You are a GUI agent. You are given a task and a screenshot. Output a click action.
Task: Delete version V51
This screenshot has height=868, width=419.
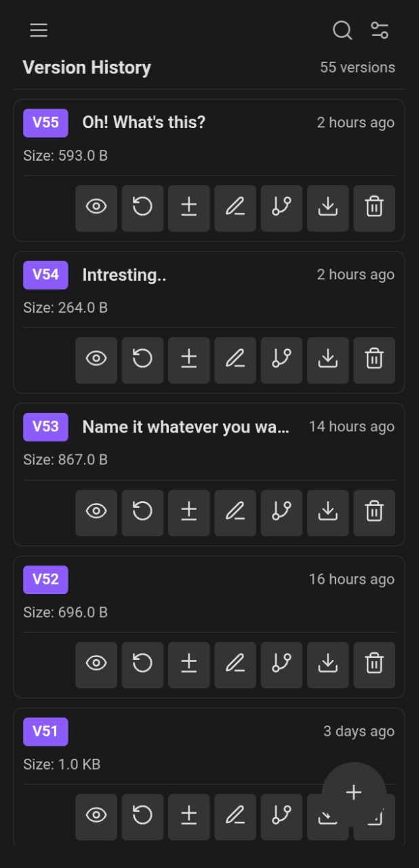(374, 816)
